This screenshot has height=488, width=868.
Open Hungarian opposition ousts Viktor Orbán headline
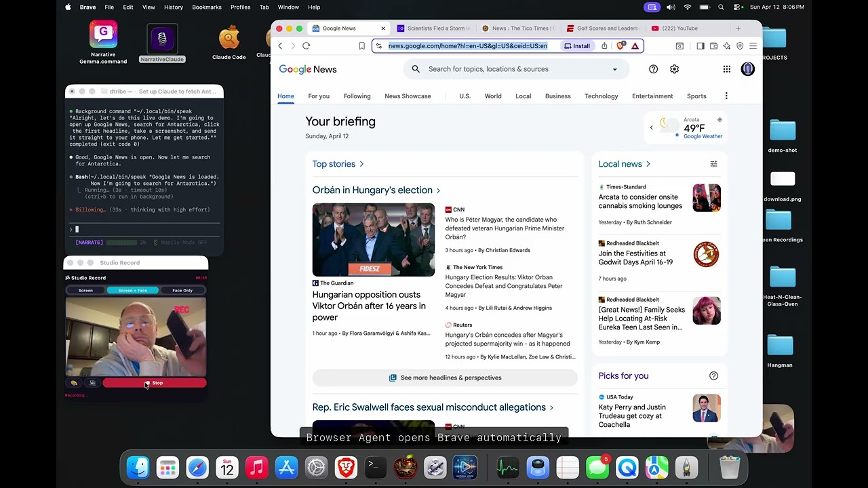[x=369, y=306]
